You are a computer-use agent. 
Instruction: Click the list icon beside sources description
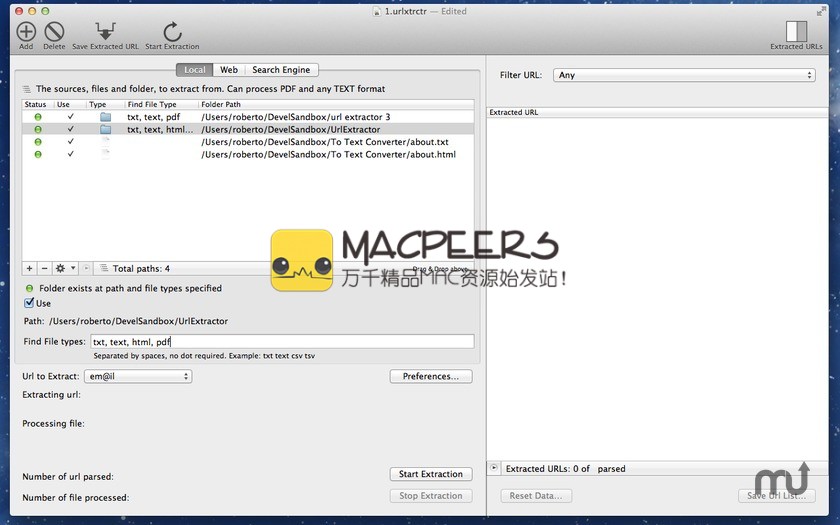point(26,89)
